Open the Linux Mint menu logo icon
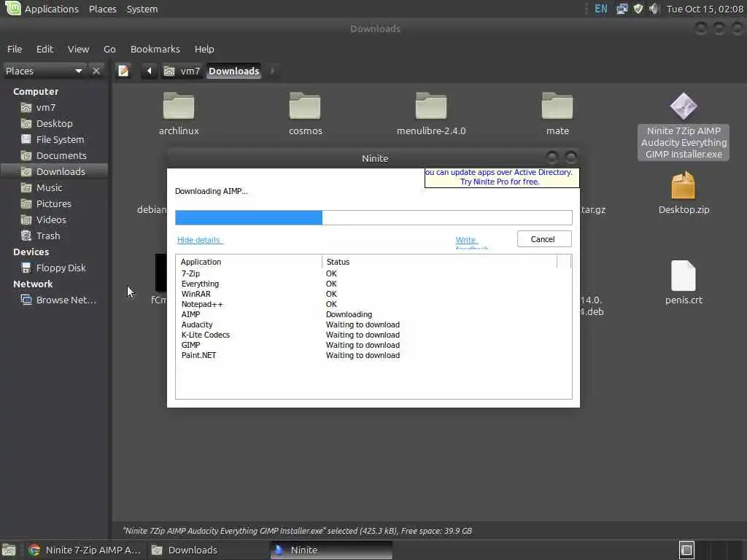Image resolution: width=747 pixels, height=560 pixels. click(x=12, y=8)
